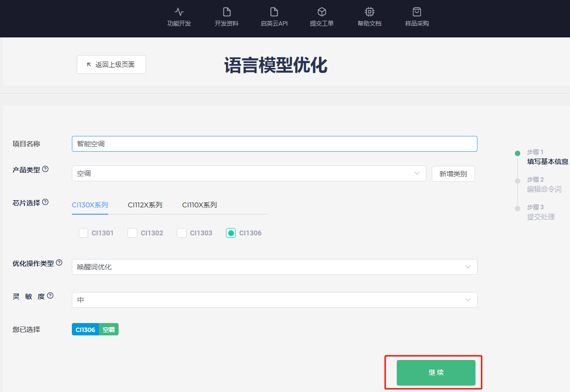The width and height of the screenshot is (570, 392).
Task: Click the 样品采购 shopping bag icon
Action: (x=417, y=12)
